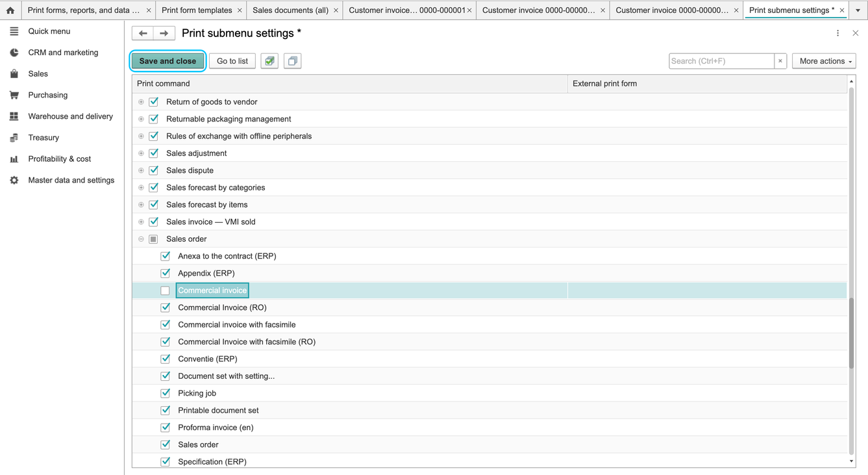Click the Go to list button
This screenshot has width=868, height=475.
[x=232, y=61]
